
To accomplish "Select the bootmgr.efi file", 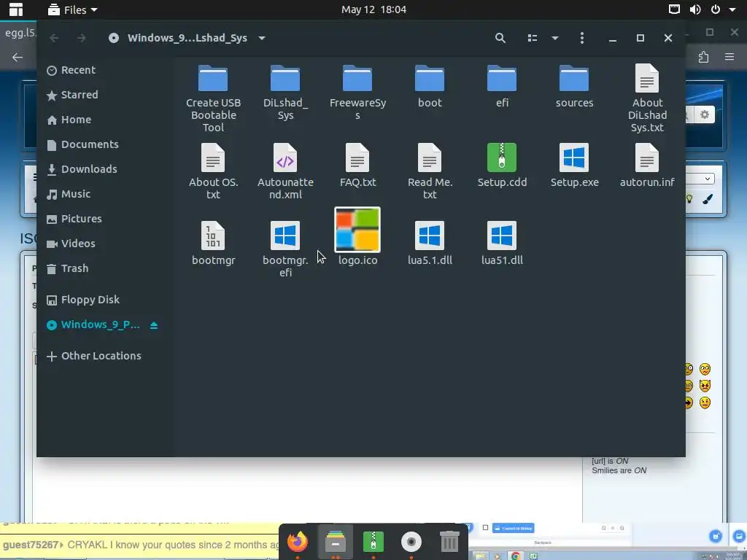I will 285,249.
